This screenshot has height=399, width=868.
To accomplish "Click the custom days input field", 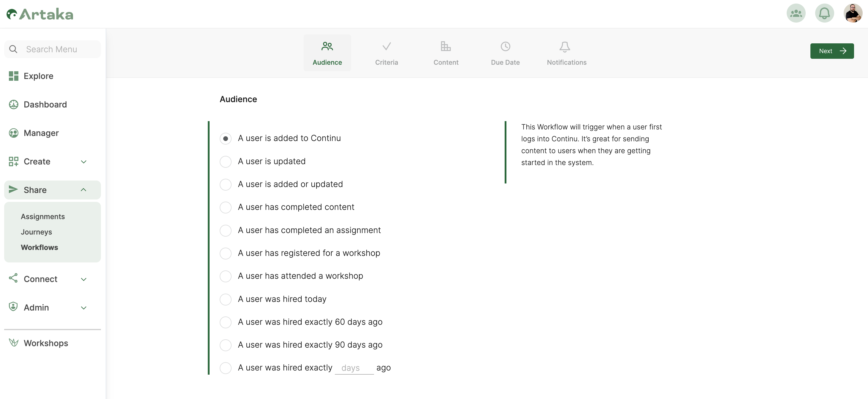I will 354,368.
